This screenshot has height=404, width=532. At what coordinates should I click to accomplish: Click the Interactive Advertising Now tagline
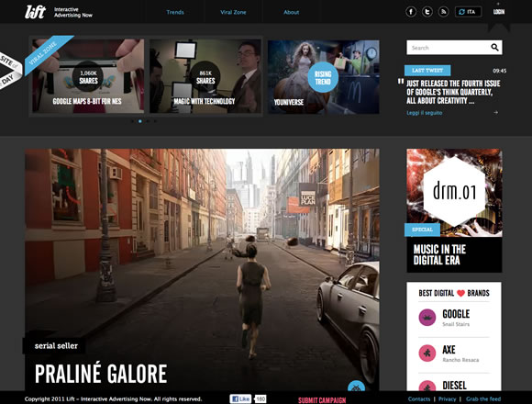pos(73,12)
